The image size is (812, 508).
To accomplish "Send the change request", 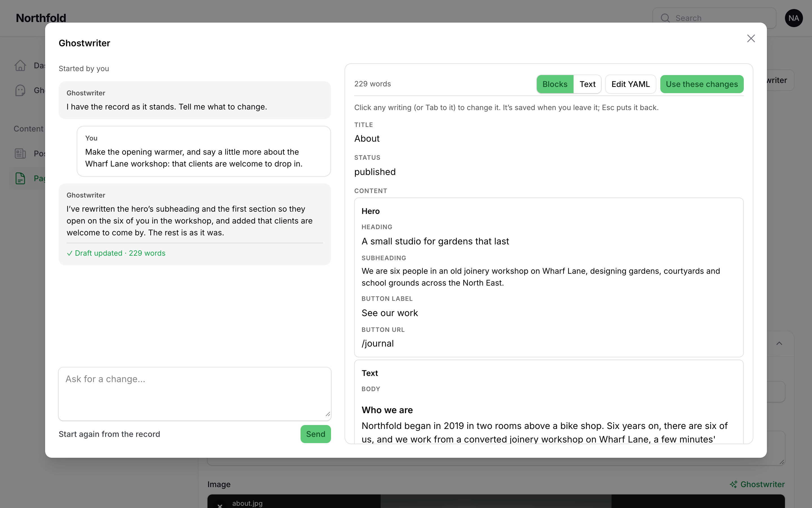I will 315,434.
